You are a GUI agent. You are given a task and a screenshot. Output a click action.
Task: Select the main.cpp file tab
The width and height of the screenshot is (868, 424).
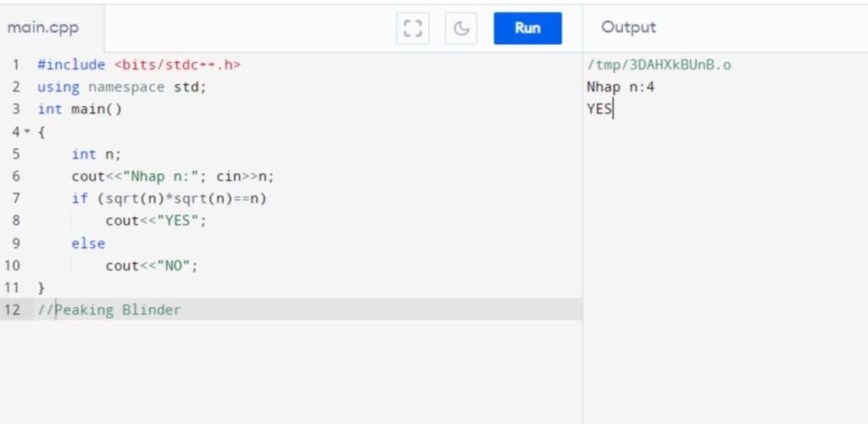pos(44,28)
